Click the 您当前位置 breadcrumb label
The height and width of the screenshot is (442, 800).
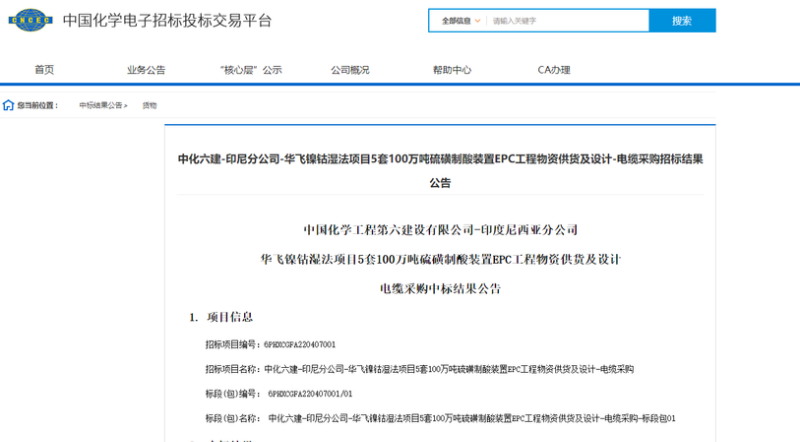tap(38, 106)
